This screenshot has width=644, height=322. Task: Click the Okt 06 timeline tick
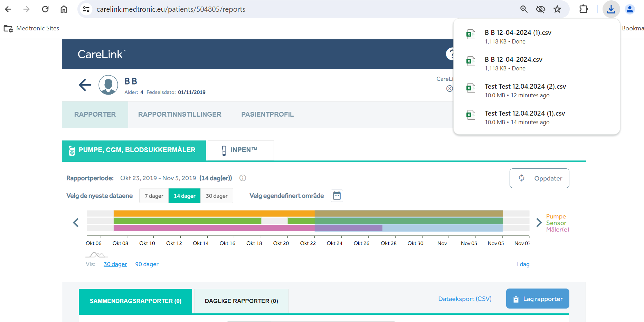point(94,243)
